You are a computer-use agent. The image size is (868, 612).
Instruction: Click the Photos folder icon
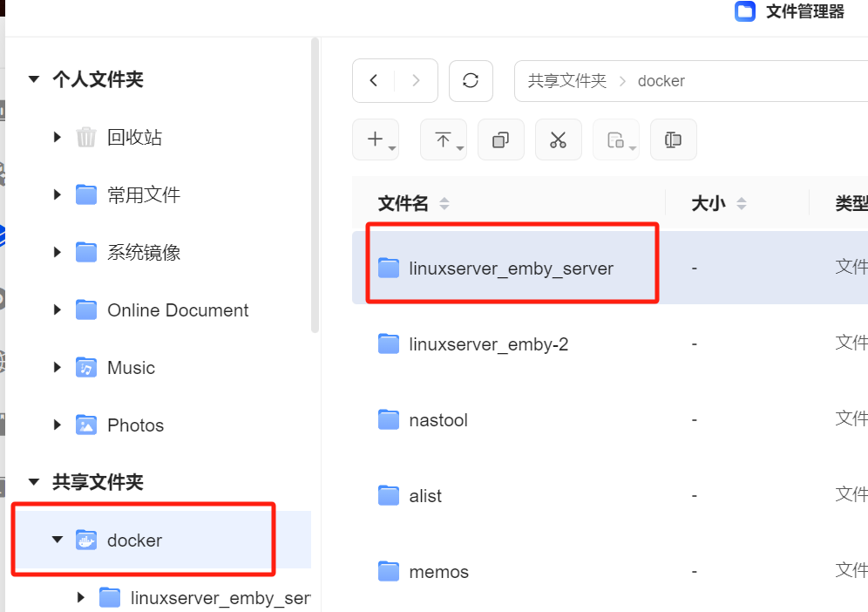[x=85, y=425]
